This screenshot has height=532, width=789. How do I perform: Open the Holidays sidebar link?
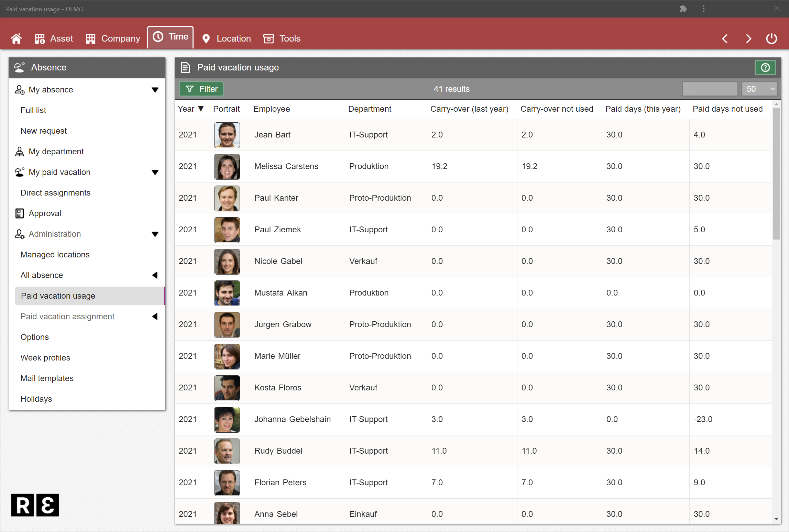(36, 399)
